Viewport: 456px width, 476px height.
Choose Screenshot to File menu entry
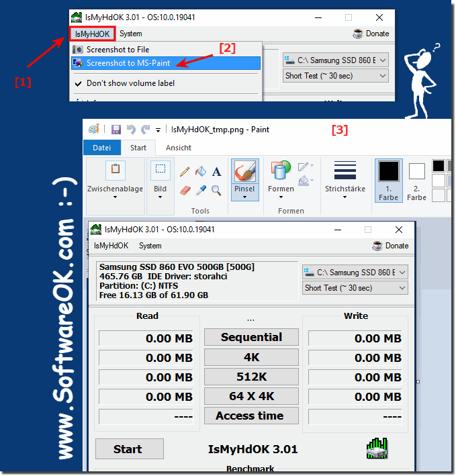pyautogui.click(x=166, y=50)
